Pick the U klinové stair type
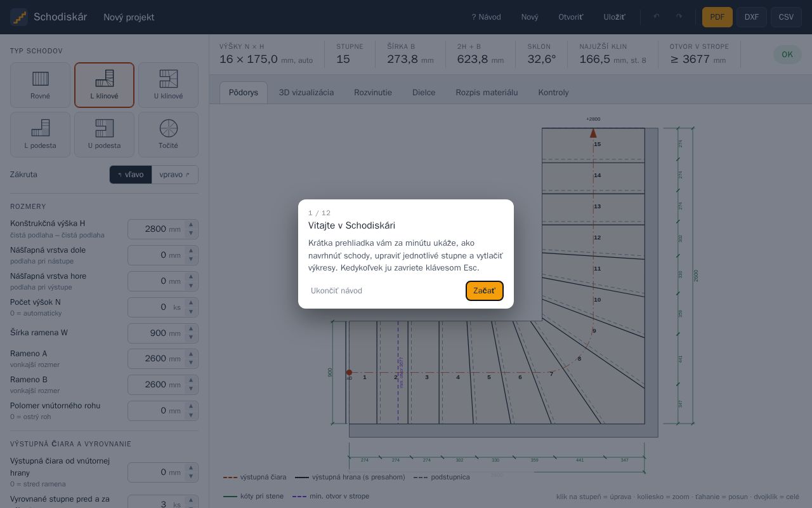Viewport: 812px width, 508px height. (168, 85)
